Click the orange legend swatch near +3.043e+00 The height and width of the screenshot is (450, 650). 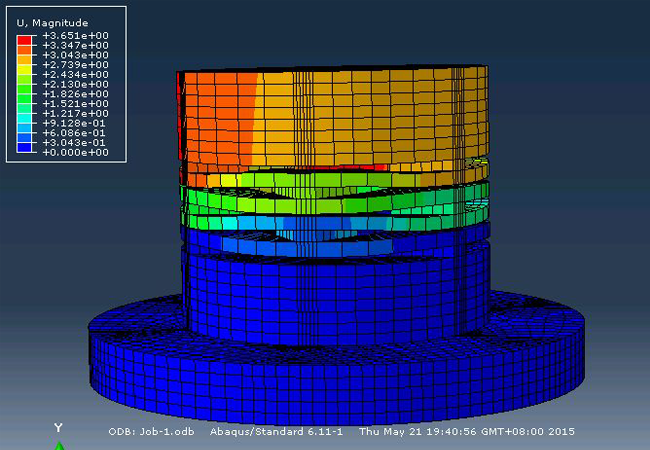click(24, 50)
